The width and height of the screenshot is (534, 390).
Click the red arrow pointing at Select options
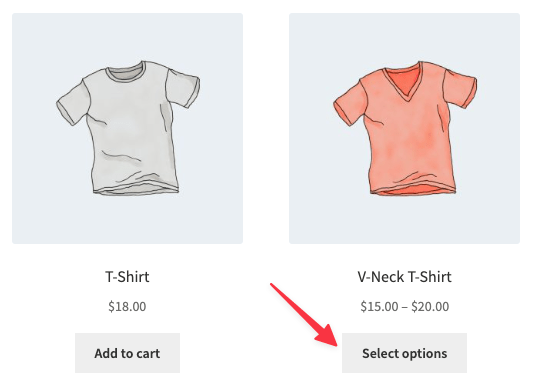[x=304, y=315]
